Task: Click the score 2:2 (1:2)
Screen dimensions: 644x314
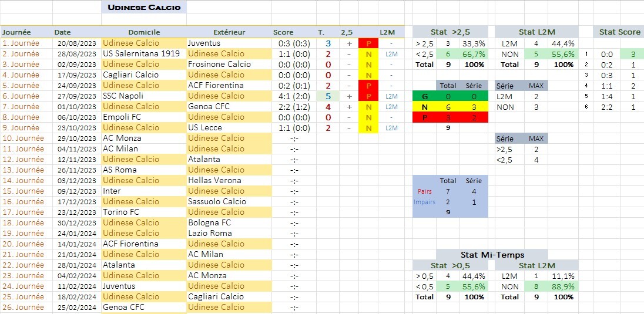Action: (x=294, y=107)
